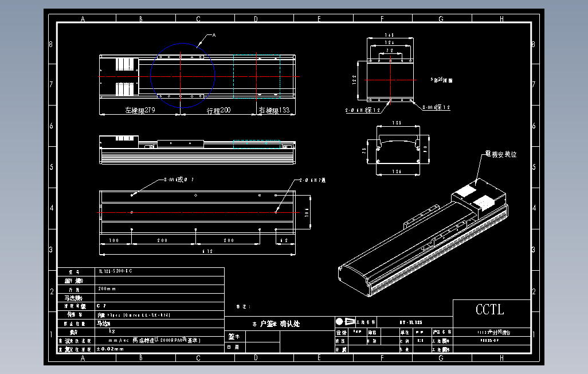Select the 122 vertical dimension
The width and height of the screenshot is (588, 374).
(354, 80)
